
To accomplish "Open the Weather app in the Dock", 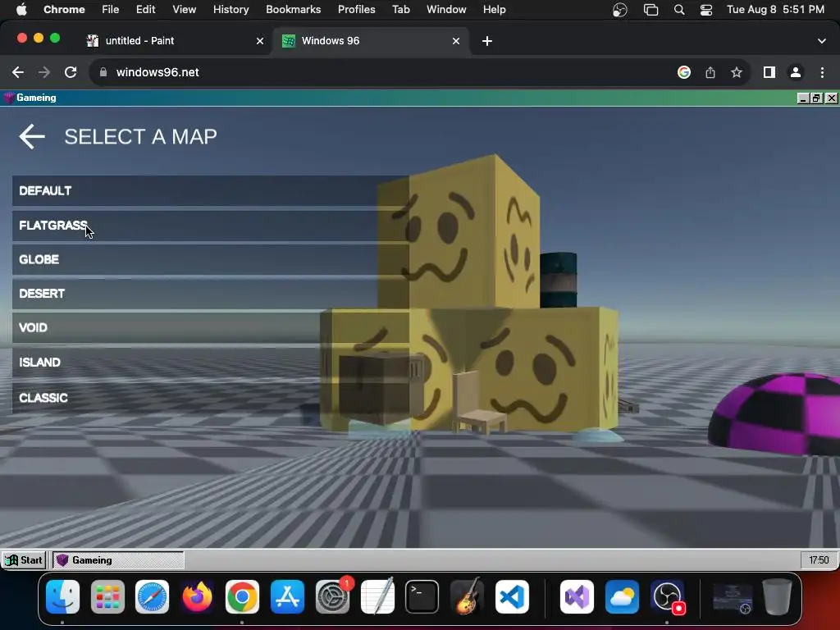I will (622, 597).
